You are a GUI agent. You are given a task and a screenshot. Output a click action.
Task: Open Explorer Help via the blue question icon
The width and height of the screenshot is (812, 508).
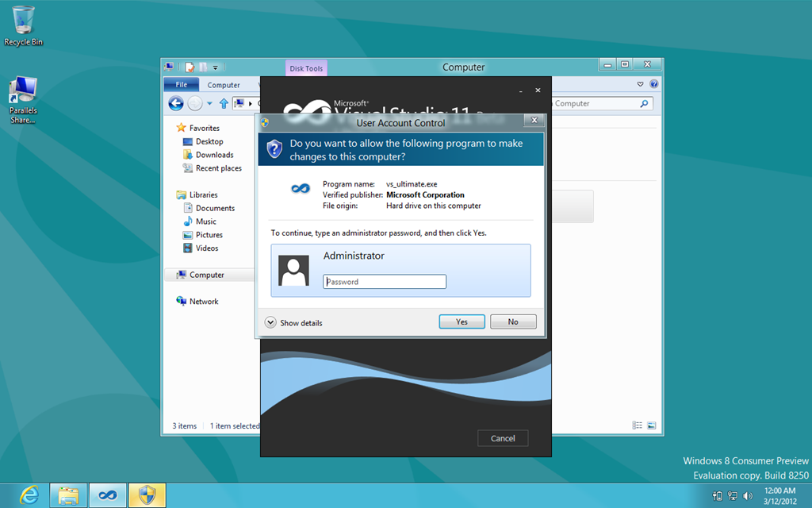pyautogui.click(x=654, y=84)
